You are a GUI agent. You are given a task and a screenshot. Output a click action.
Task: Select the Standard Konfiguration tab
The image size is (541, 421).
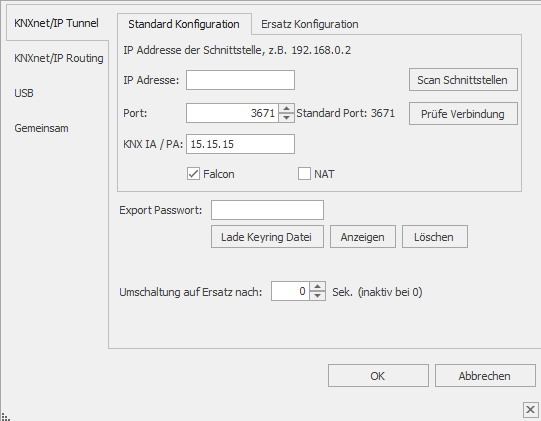coord(184,24)
